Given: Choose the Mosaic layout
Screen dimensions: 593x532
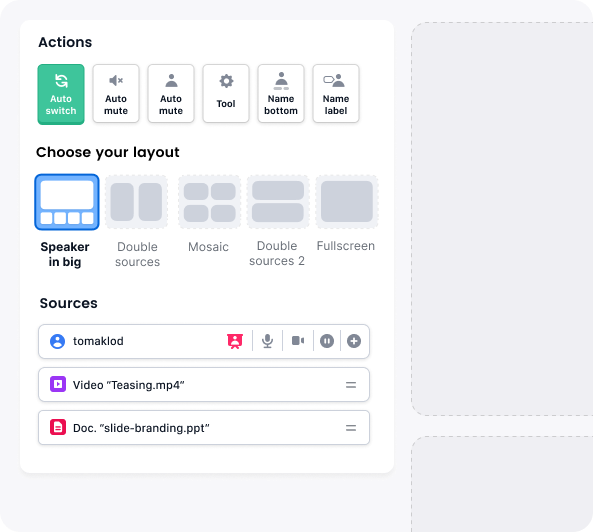Looking at the screenshot, I should 210,202.
